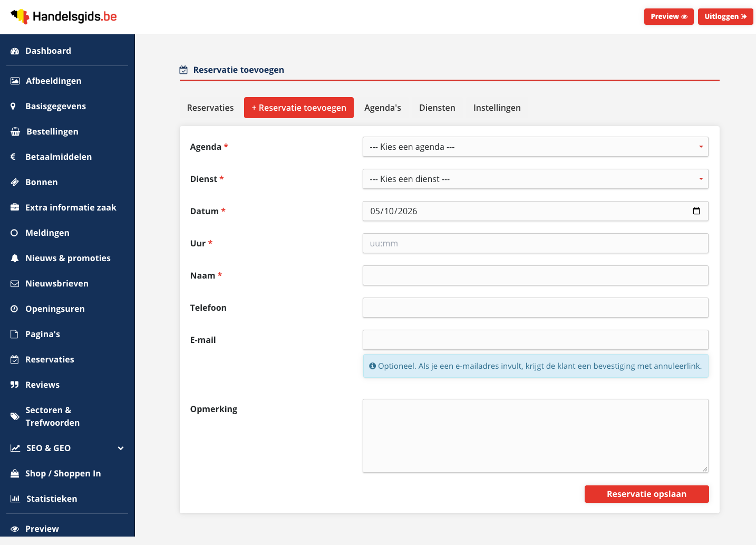This screenshot has height=545, width=756.
Task: Open the Shop / Shoppen In bag icon
Action: click(15, 473)
